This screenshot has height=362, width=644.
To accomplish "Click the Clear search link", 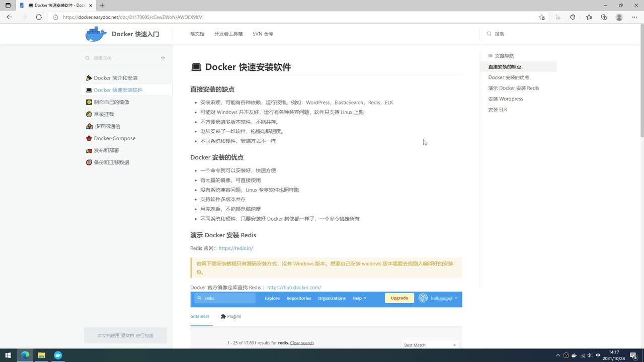I will click(x=302, y=343).
